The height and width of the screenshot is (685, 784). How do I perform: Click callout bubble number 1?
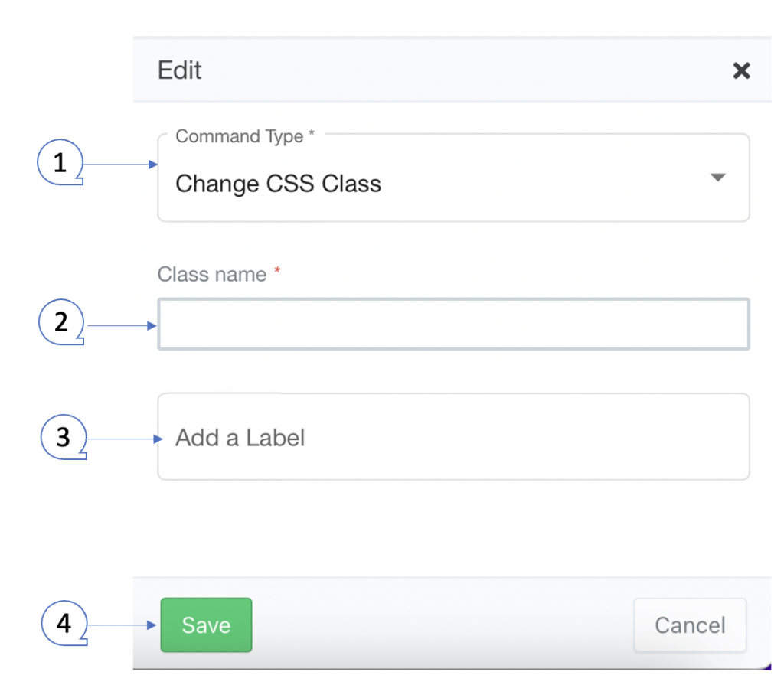pyautogui.click(x=60, y=162)
